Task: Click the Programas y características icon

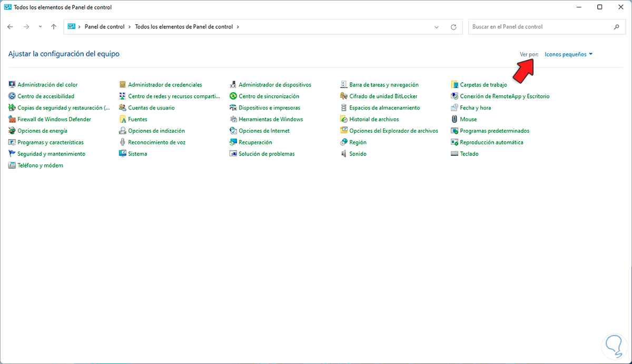Action: [12, 142]
